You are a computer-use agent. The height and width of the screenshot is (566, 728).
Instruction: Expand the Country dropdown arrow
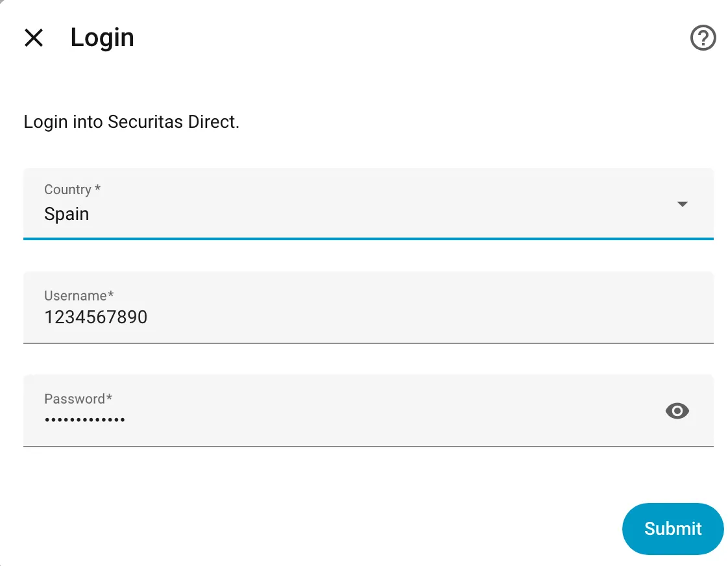coord(682,204)
